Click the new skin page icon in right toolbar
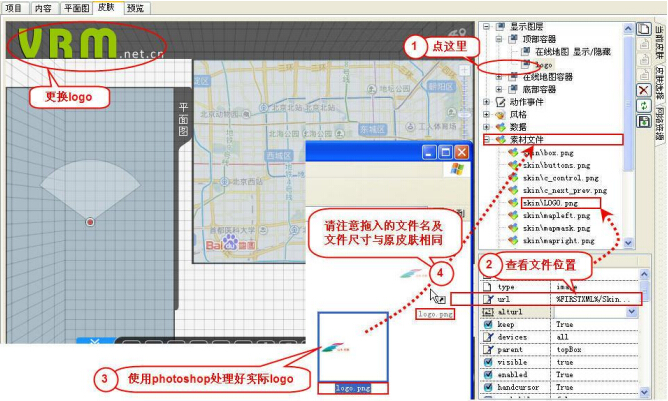 pyautogui.click(x=643, y=29)
